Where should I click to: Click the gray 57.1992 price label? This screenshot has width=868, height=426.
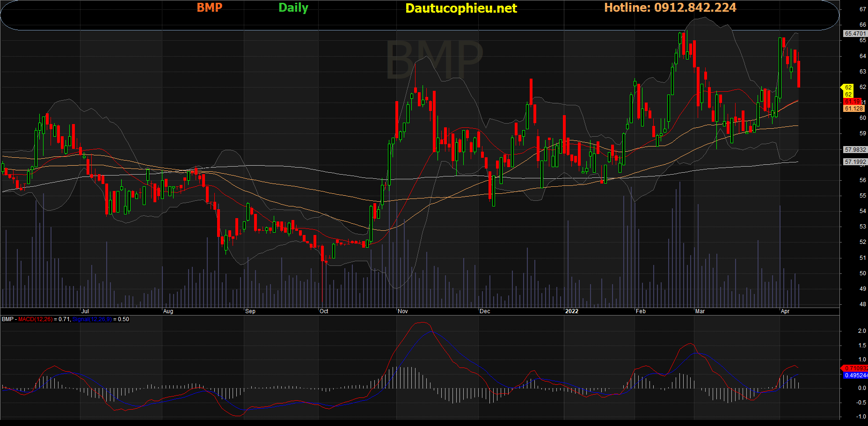tap(855, 162)
